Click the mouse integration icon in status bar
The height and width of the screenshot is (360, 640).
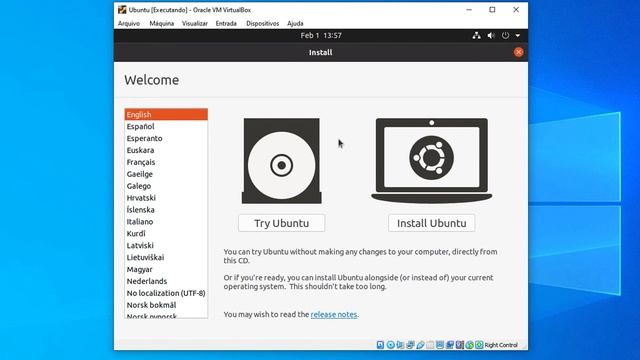click(469, 345)
